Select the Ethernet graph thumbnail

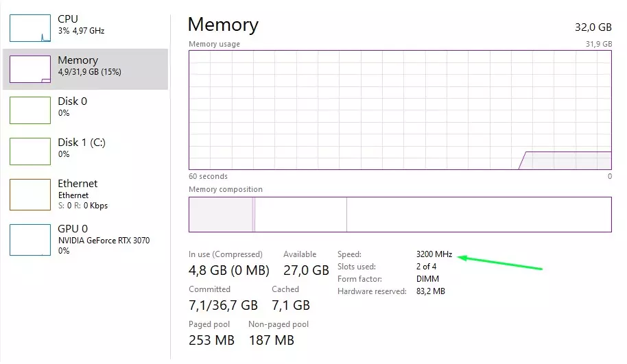[x=30, y=194]
